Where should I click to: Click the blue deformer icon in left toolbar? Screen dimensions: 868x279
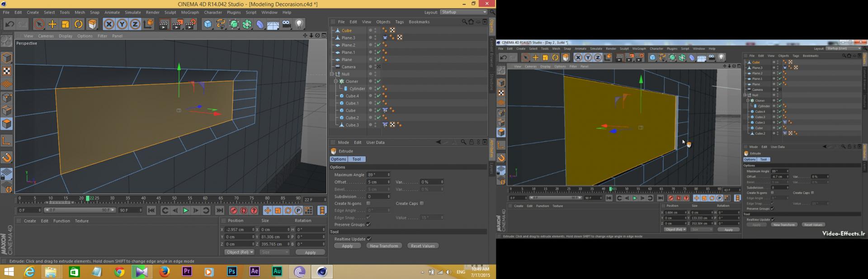260,24
